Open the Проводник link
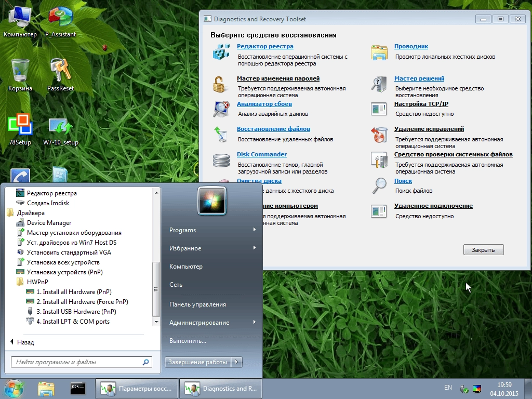 pyautogui.click(x=411, y=46)
